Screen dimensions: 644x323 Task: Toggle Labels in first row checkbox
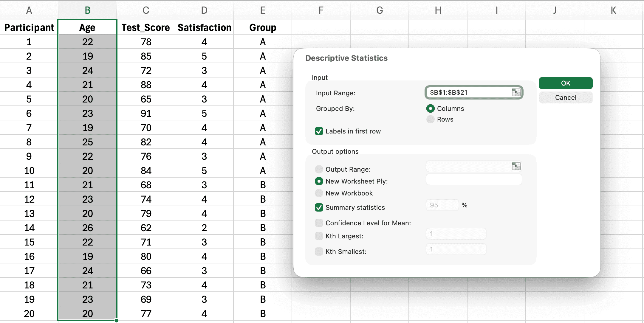319,131
